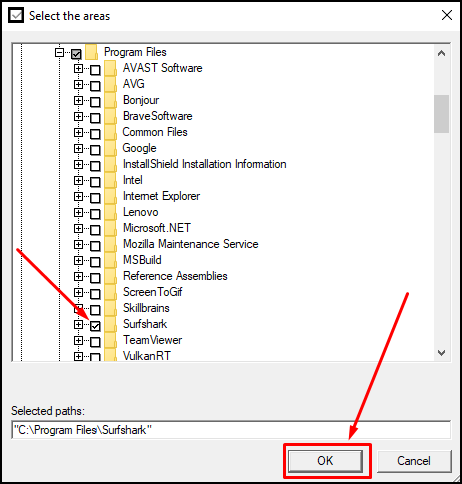Click the Program Files folder icon
Screen dimensions: 462x484
coord(92,52)
